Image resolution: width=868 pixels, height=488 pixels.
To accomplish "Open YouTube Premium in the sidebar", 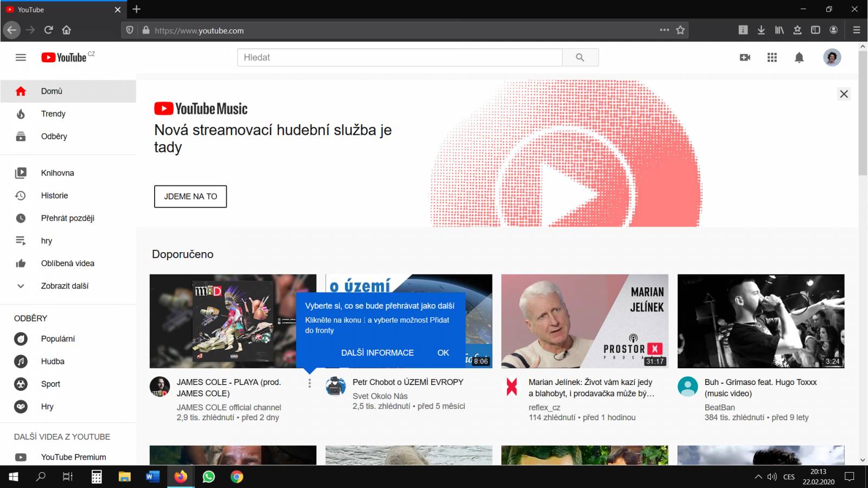I will pyautogui.click(x=68, y=457).
